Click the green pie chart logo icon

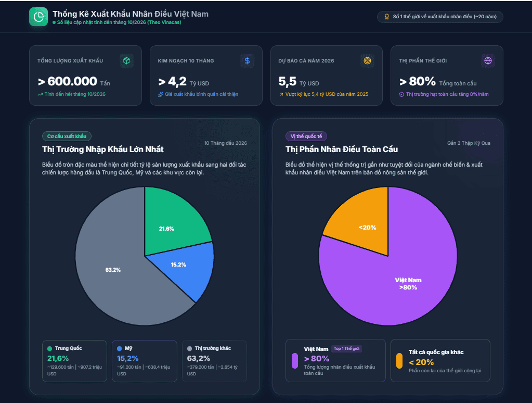point(38,17)
